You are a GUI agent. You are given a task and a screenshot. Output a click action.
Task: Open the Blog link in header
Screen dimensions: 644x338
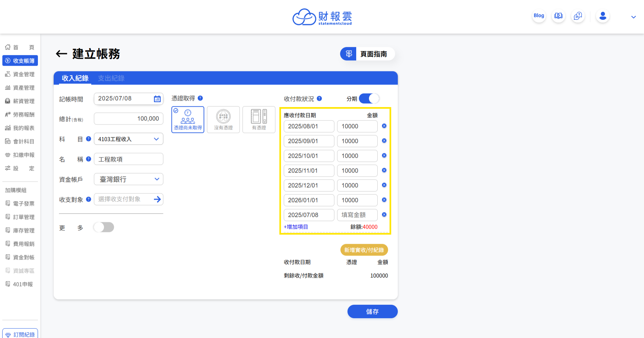click(539, 16)
